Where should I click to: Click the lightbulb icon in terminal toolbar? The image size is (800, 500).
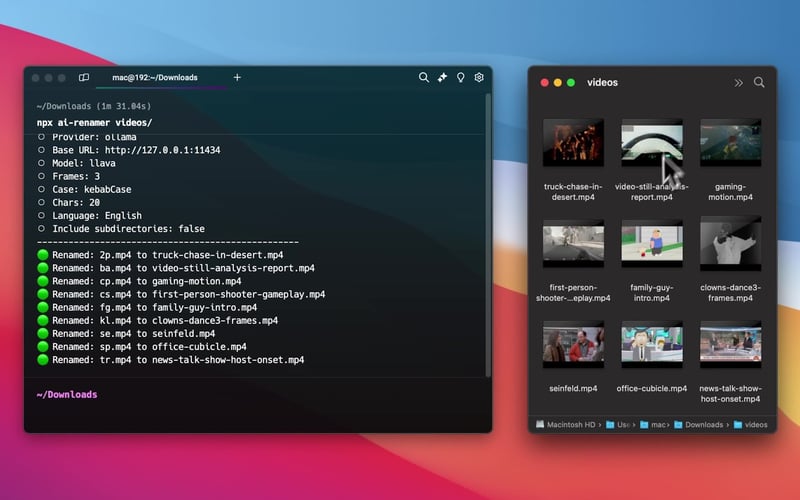tap(460, 77)
